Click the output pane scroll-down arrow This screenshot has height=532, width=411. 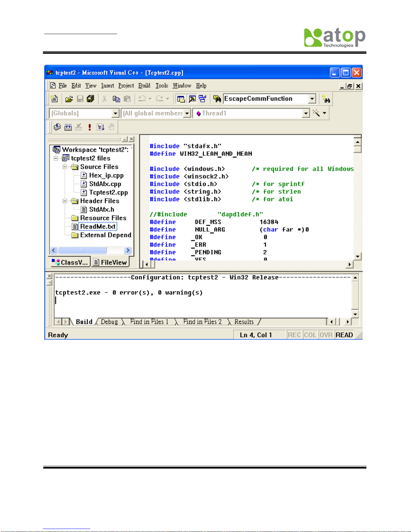pyautogui.click(x=355, y=315)
